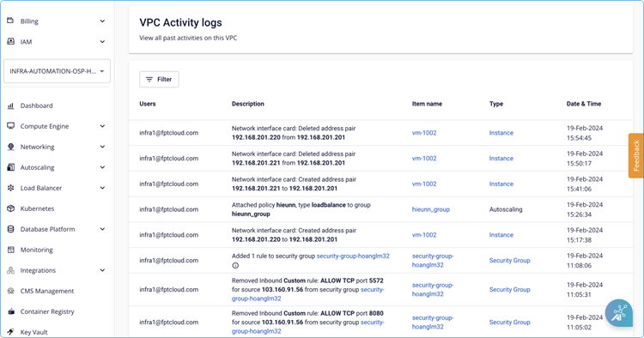The width and height of the screenshot is (644, 338).
Task: Expand the Billing menu chevron
Action: [102, 21]
